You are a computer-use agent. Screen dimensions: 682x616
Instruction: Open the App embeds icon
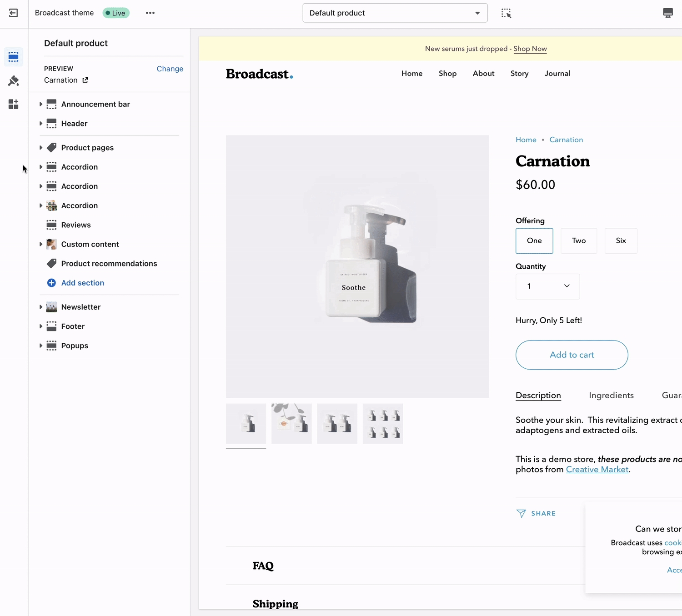click(14, 104)
